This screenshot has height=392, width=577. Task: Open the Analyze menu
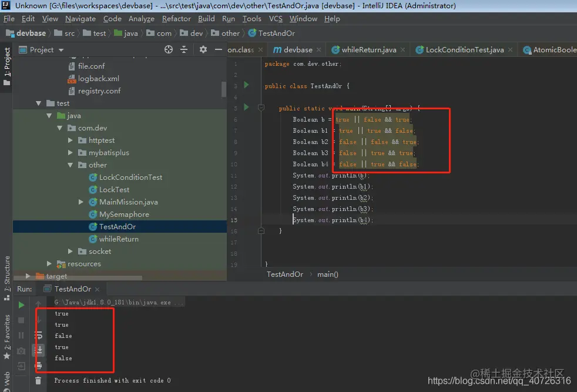point(141,18)
